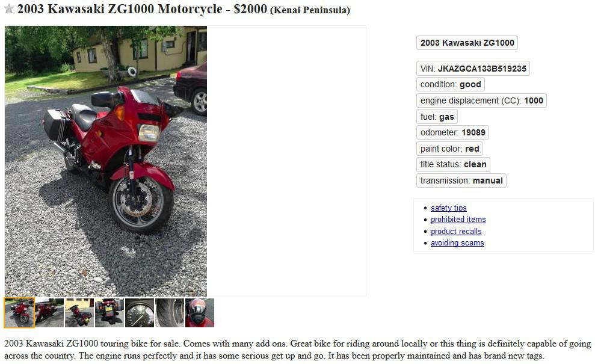Open the prohibited items link
Screen dimensions: 595x364
coord(458,220)
